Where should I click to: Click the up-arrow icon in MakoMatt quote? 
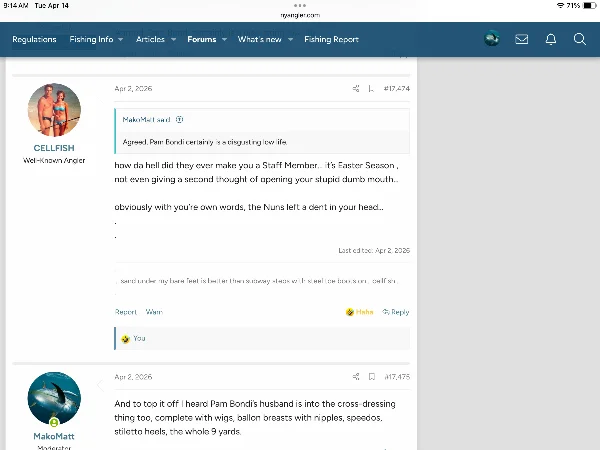[x=180, y=119]
